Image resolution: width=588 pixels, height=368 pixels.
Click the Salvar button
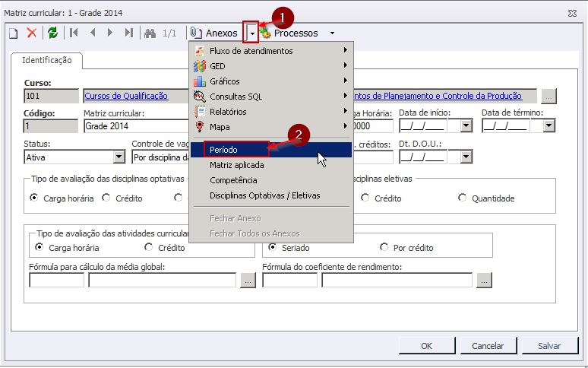click(548, 345)
